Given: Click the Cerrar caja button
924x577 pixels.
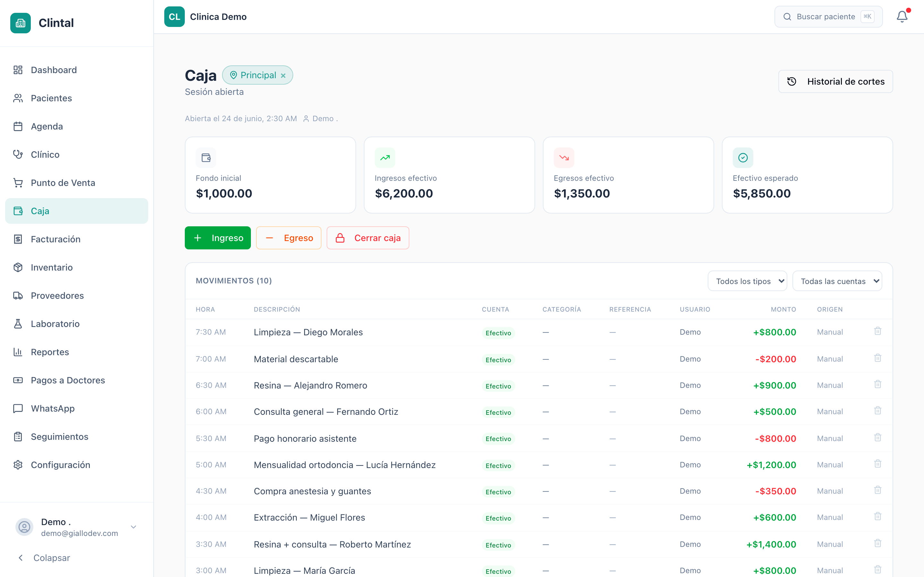Looking at the screenshot, I should [x=368, y=238].
